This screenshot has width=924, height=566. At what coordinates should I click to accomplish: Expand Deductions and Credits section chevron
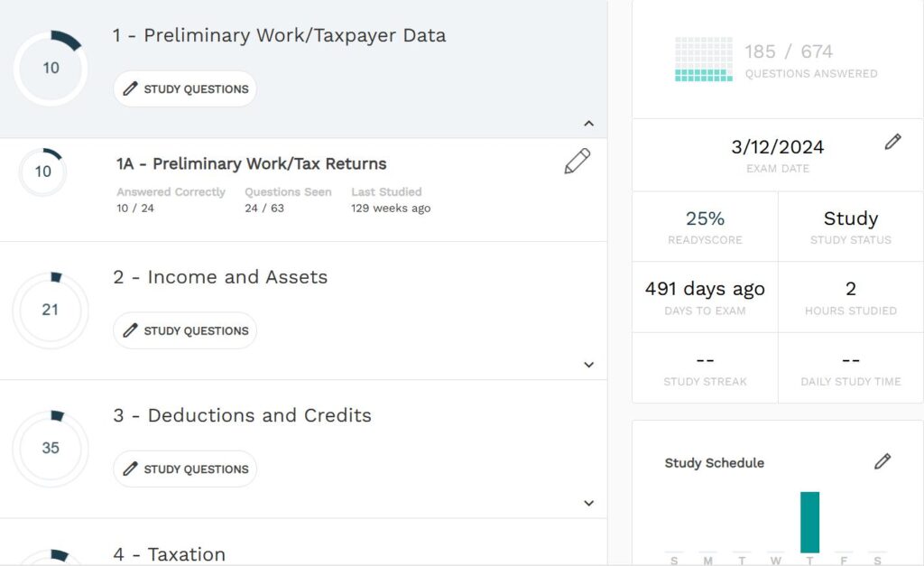pos(588,503)
